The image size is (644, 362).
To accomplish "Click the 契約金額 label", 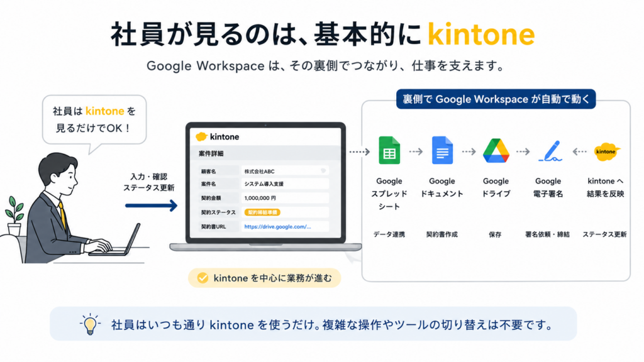I will (x=211, y=198).
